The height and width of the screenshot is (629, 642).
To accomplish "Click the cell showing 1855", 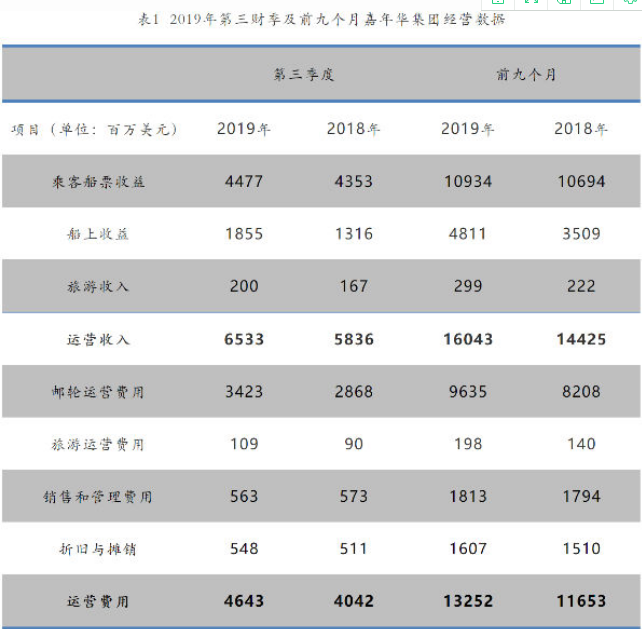I will pyautogui.click(x=244, y=234).
